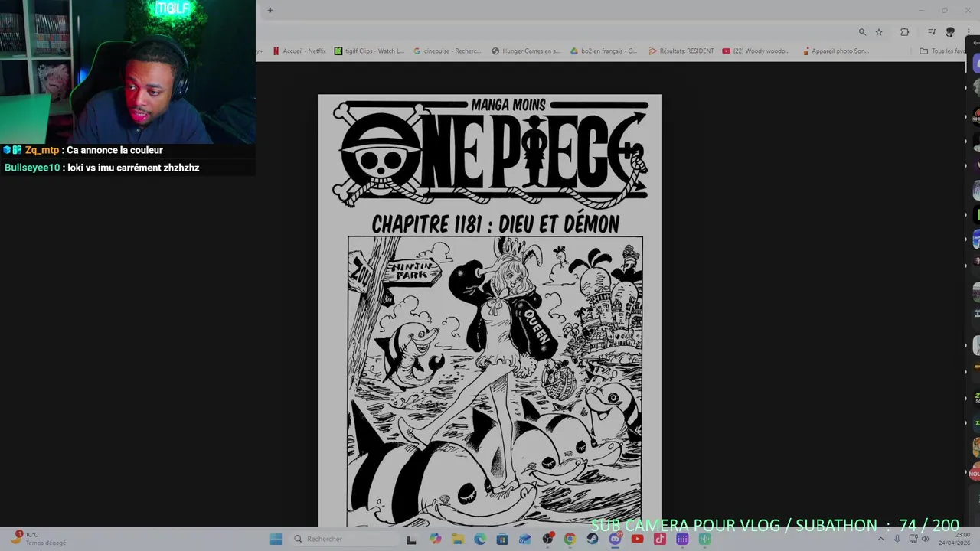Viewport: 980px width, 551px height.
Task: Open YouTube app from the taskbar
Action: tap(637, 539)
